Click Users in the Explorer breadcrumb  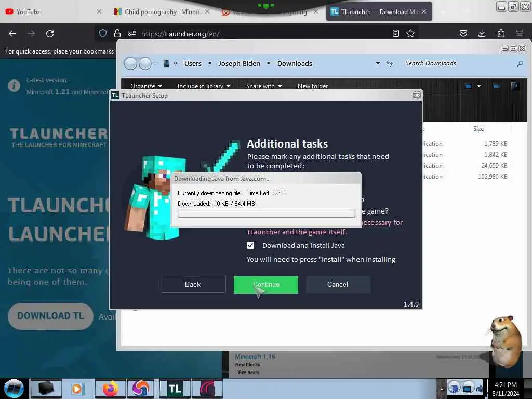tap(193, 64)
